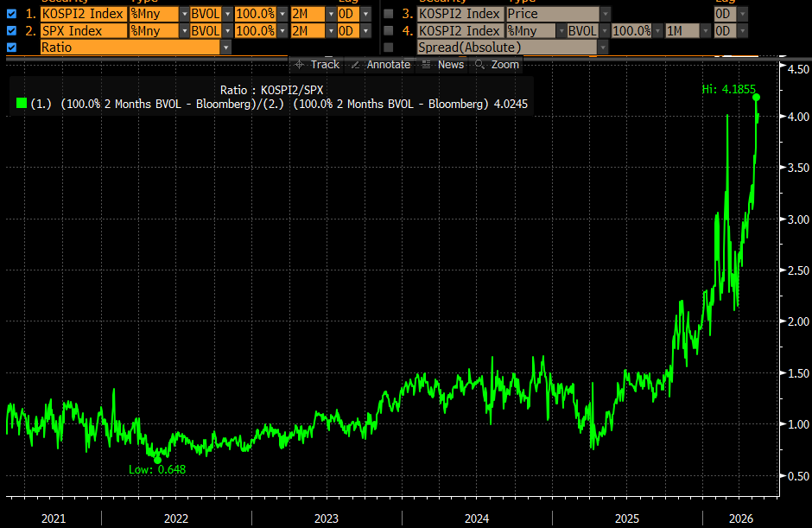The image size is (812, 528).
Task: Click the Zoom toolbar label
Action: (x=505, y=65)
